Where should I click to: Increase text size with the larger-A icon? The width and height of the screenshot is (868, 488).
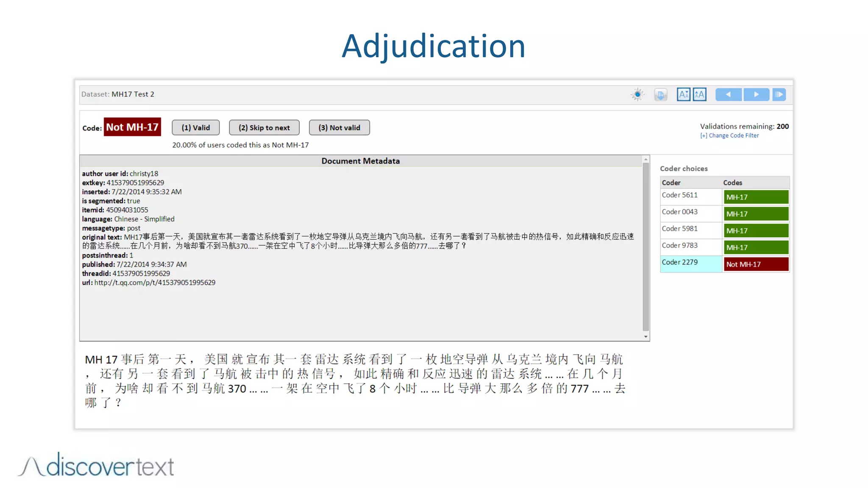[699, 94]
